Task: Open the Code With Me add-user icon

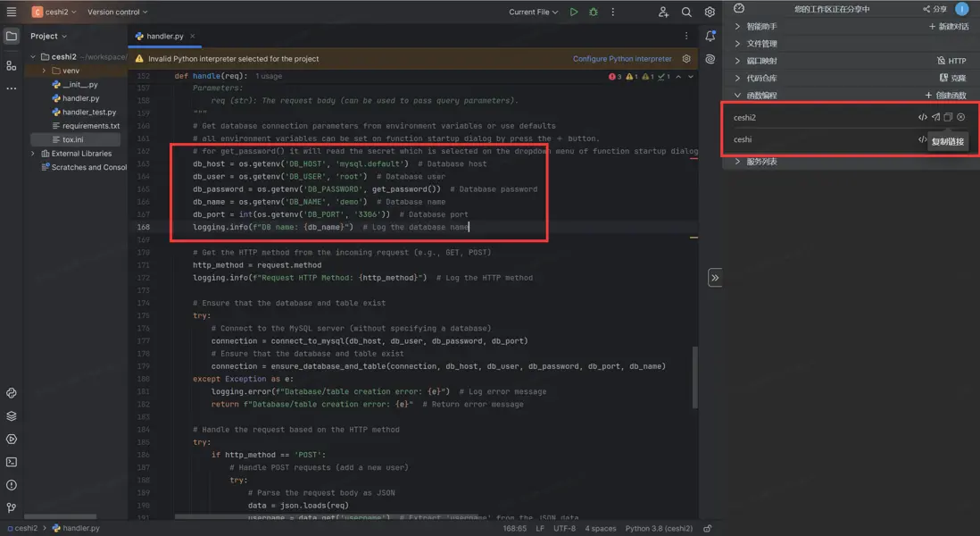Action: pyautogui.click(x=663, y=13)
